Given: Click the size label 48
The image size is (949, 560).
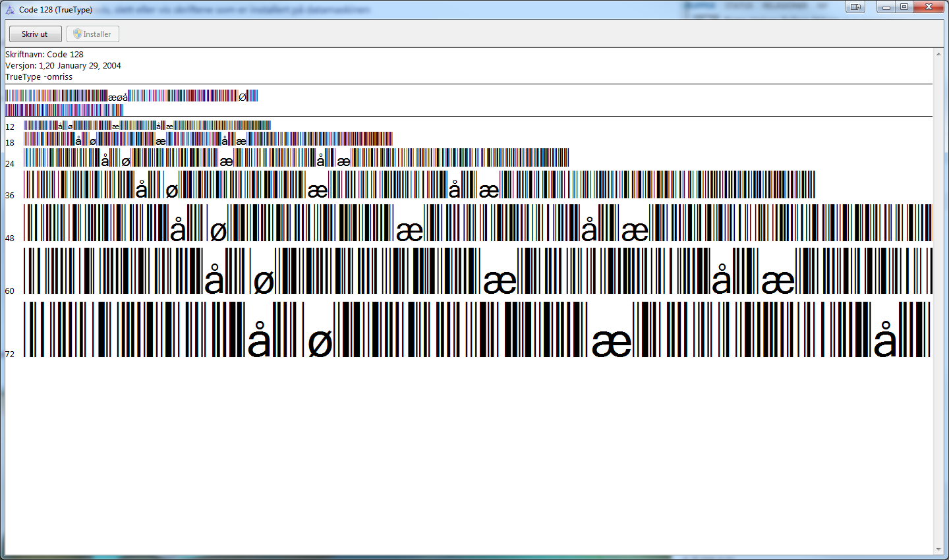Looking at the screenshot, I should tap(10, 238).
